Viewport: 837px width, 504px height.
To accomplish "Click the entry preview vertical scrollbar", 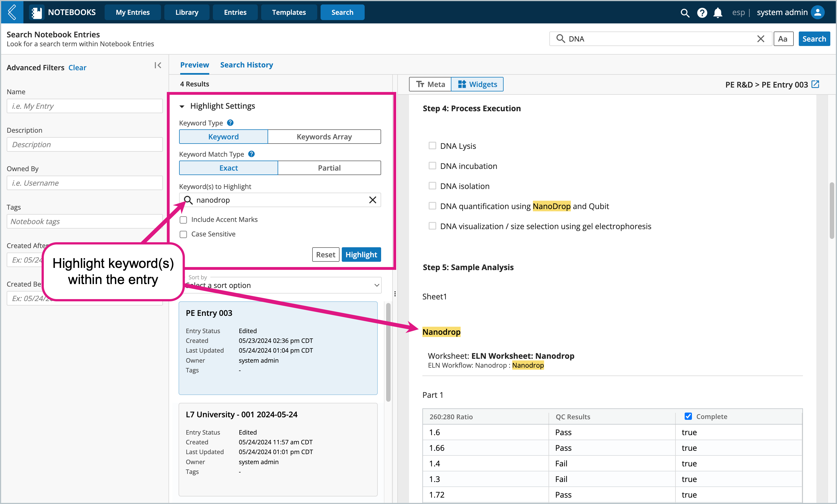I will tap(832, 210).
